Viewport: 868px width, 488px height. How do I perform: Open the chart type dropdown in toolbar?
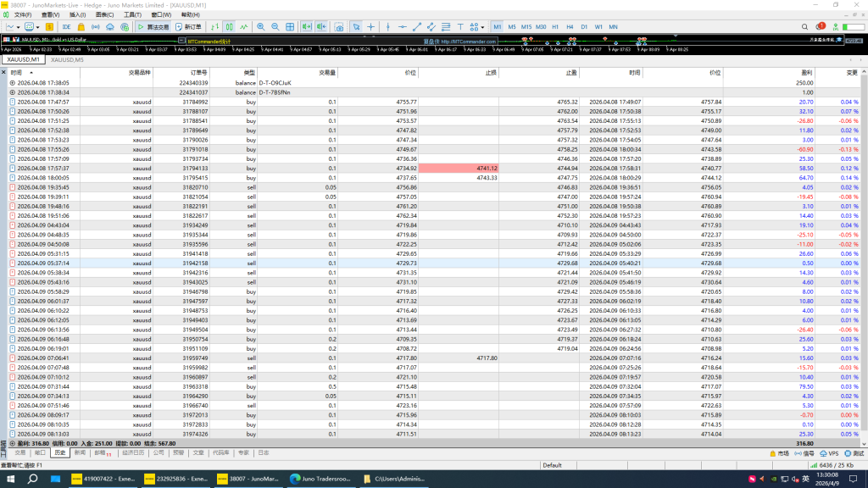point(18,27)
